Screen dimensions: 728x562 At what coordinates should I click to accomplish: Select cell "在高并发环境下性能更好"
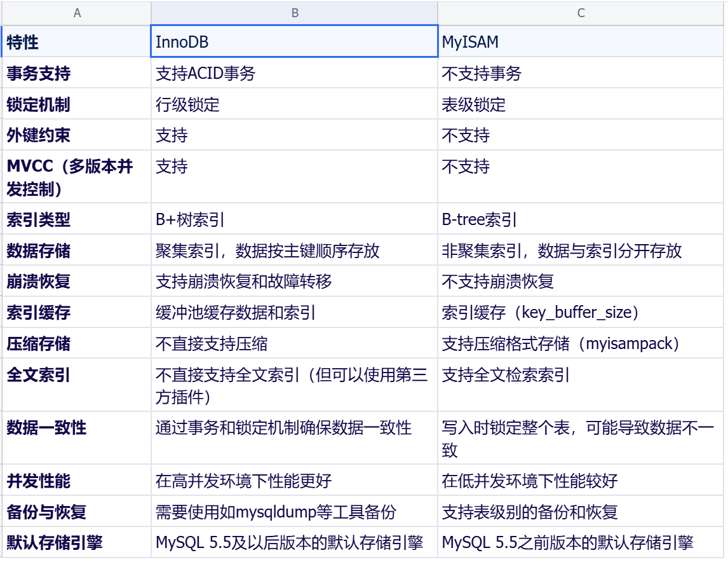(294, 480)
